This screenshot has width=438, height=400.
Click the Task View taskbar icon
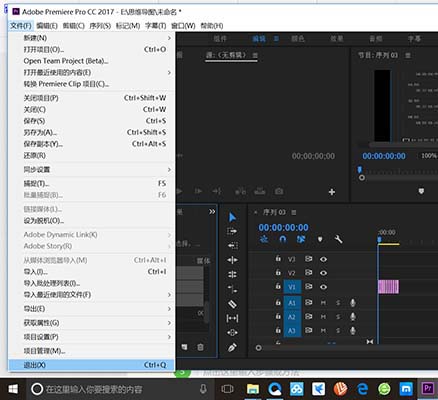pyautogui.click(x=228, y=389)
